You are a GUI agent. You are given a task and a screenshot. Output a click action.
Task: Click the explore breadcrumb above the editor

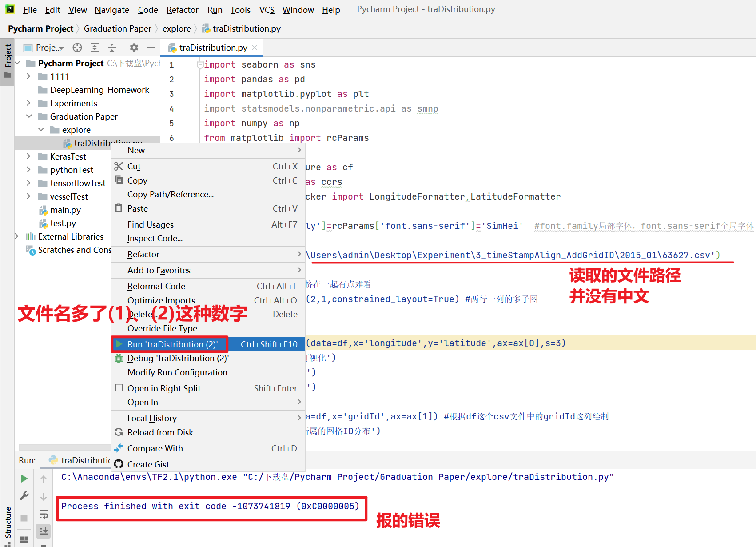click(177, 28)
